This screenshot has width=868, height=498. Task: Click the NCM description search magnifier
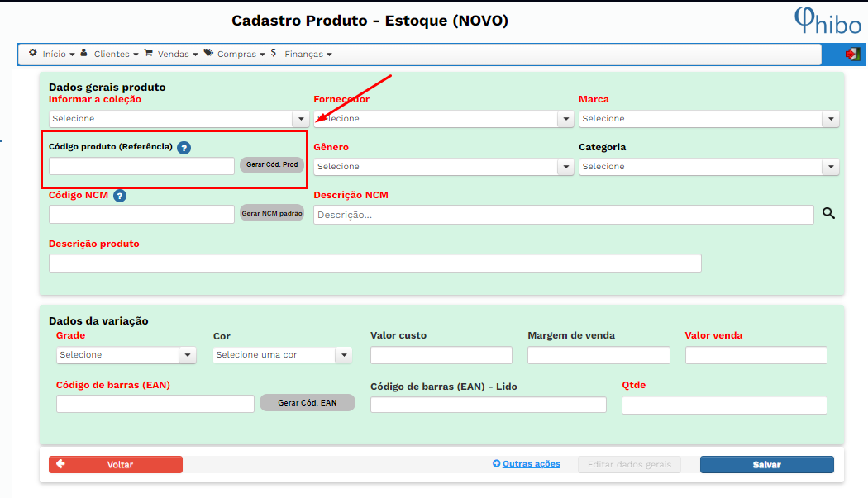(828, 214)
